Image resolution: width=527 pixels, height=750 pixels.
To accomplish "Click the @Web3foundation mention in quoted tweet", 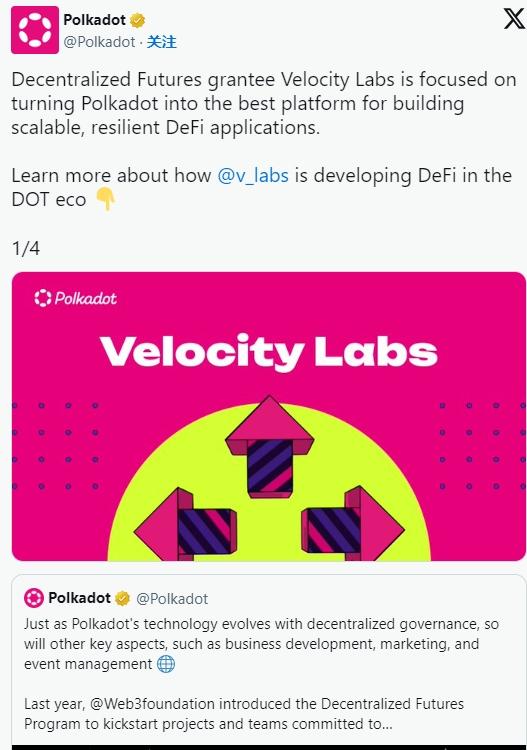I will (x=153, y=704).
